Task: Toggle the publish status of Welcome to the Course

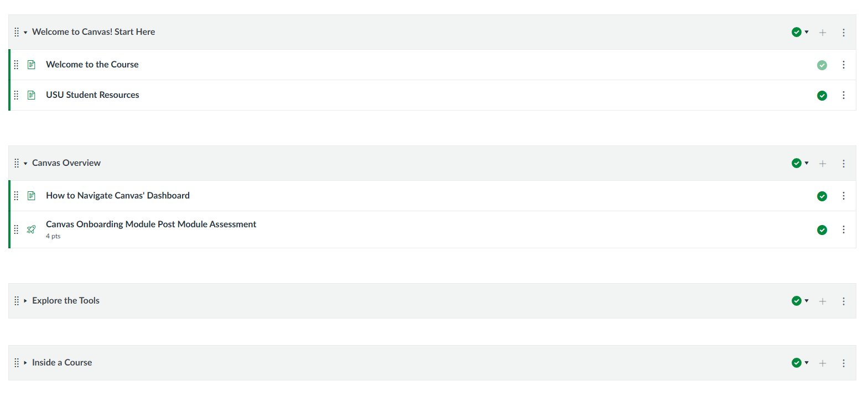Action: (822, 65)
